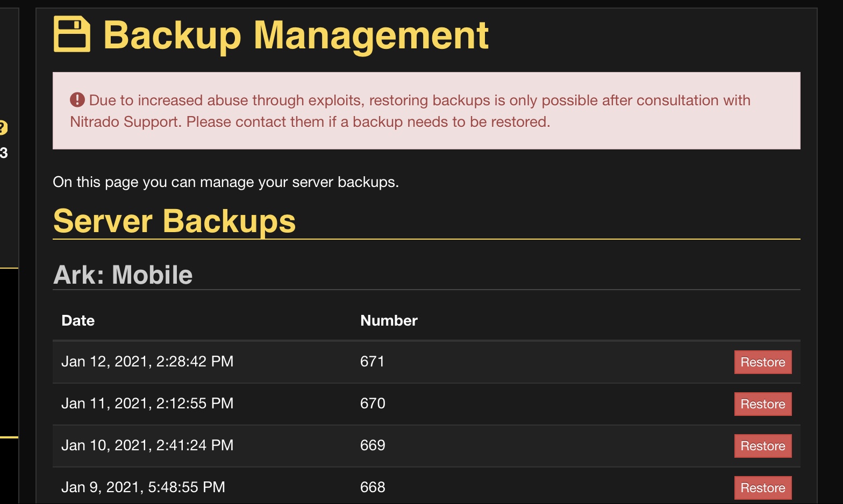Restore backup number 669
The image size is (843, 504).
coord(763,446)
